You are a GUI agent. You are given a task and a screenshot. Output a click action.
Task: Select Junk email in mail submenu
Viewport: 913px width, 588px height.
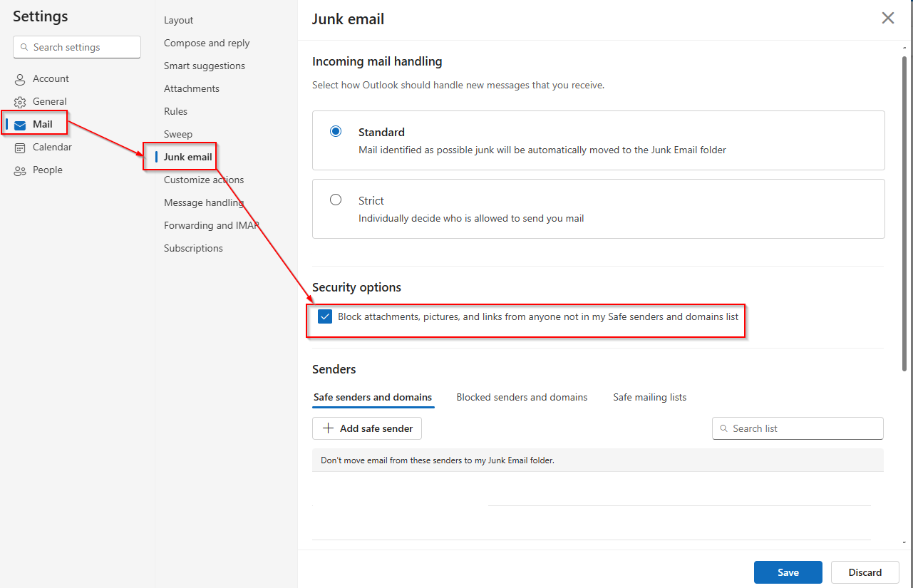point(188,157)
